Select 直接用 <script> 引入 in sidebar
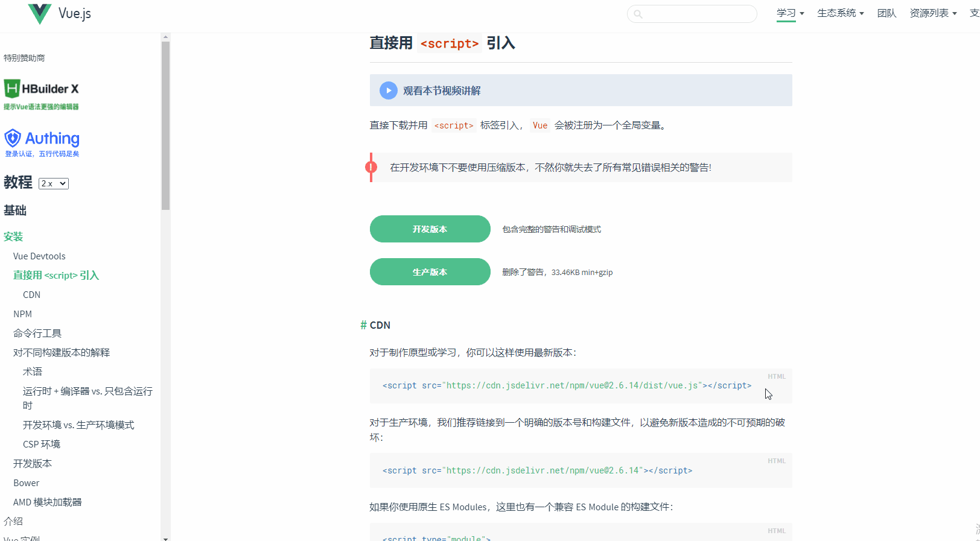The image size is (980, 541). [x=56, y=275]
